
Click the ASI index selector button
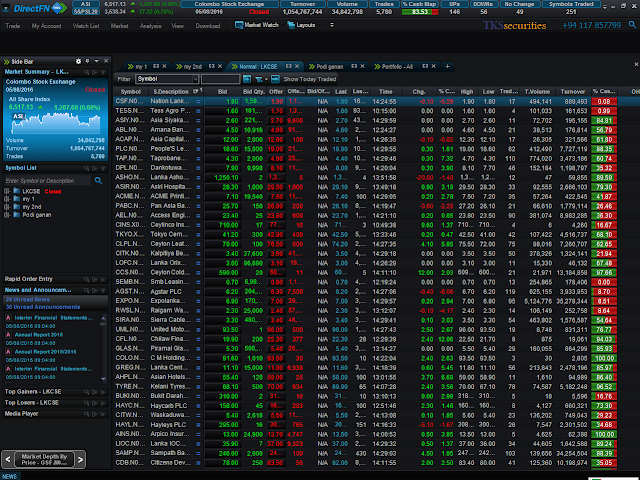click(x=85, y=4)
